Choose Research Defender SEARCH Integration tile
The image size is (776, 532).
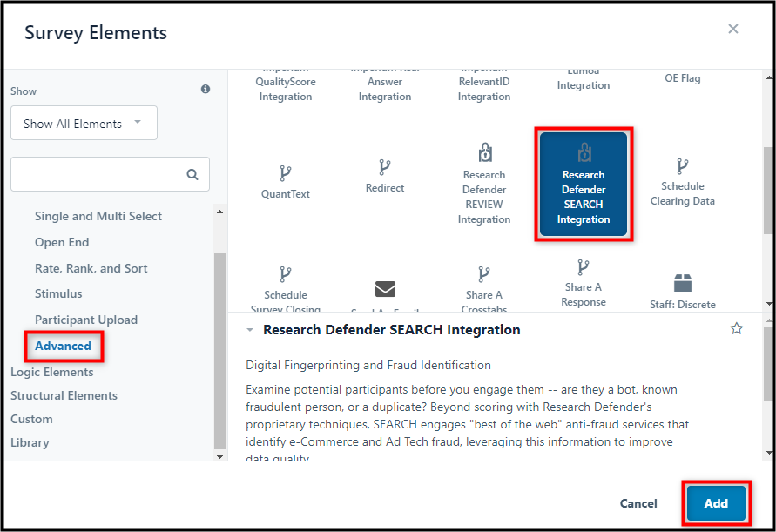click(x=584, y=184)
